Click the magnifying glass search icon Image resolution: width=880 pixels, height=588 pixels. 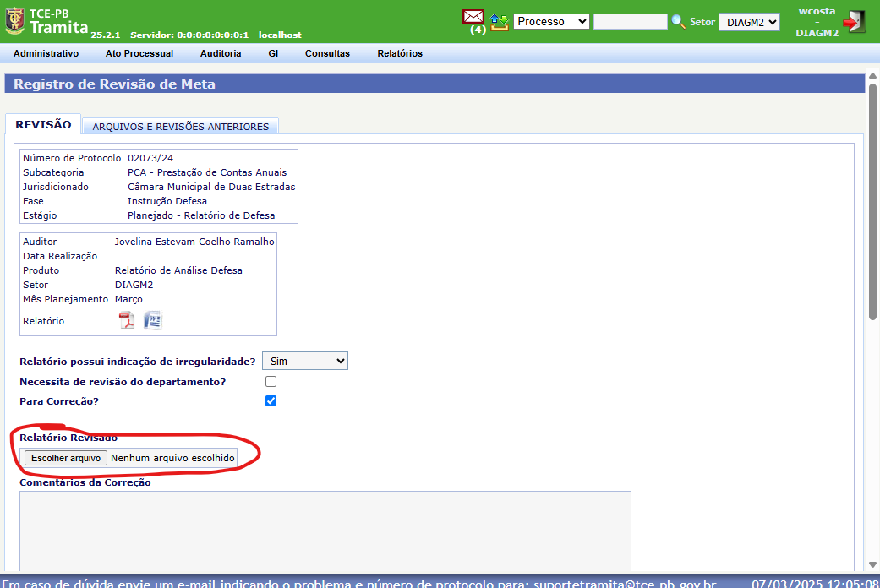tap(678, 22)
